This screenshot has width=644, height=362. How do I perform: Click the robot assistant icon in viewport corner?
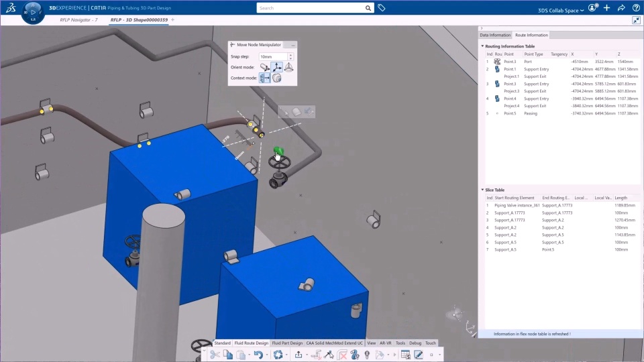coord(455,314)
